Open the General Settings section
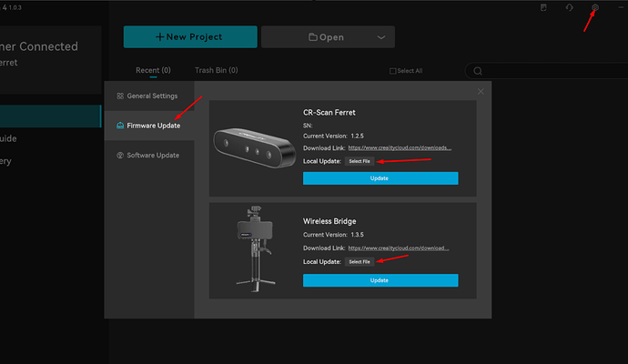This screenshot has height=364, width=628. [x=149, y=96]
